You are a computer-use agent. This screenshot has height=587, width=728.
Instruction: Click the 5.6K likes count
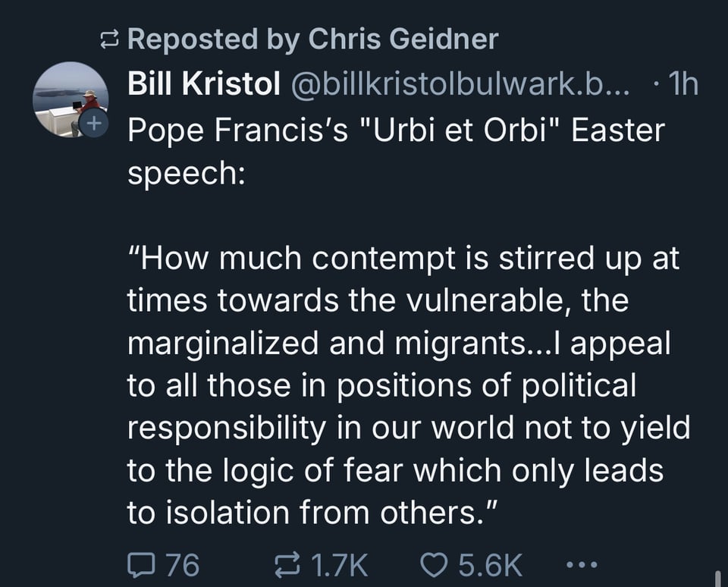tap(488, 564)
